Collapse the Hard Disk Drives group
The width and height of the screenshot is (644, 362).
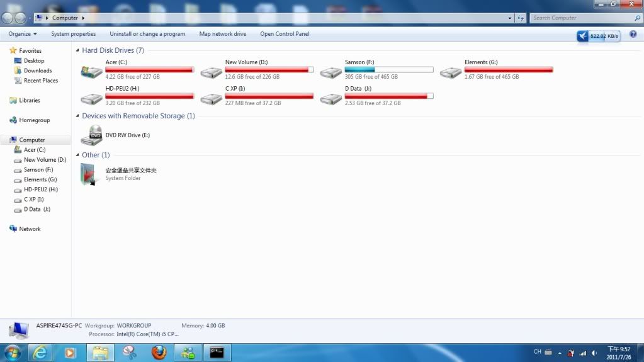77,50
